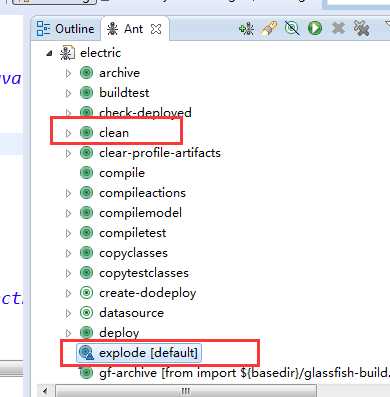Click the deploy target icon

click(x=86, y=333)
